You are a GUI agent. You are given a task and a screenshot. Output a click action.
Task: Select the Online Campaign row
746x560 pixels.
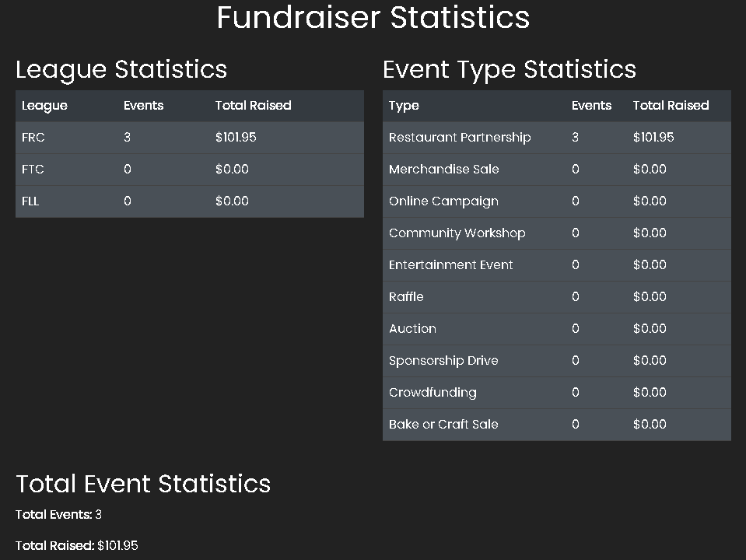tap(557, 201)
